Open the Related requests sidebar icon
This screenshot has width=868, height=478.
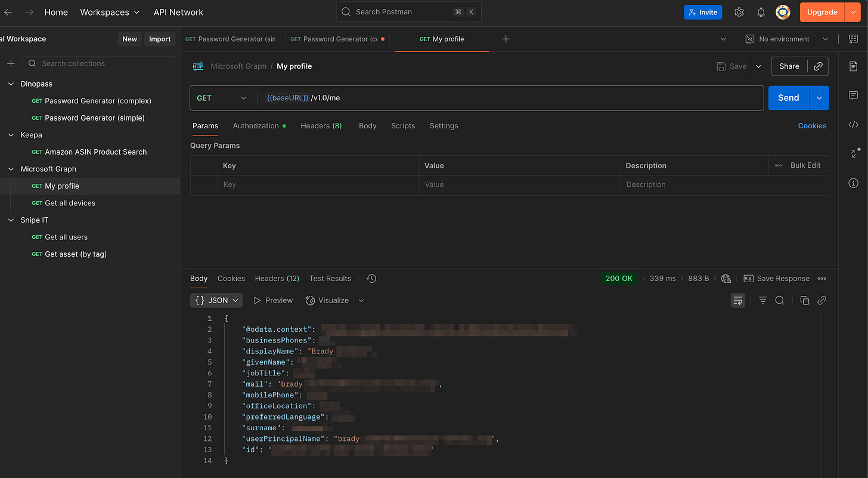point(854,153)
